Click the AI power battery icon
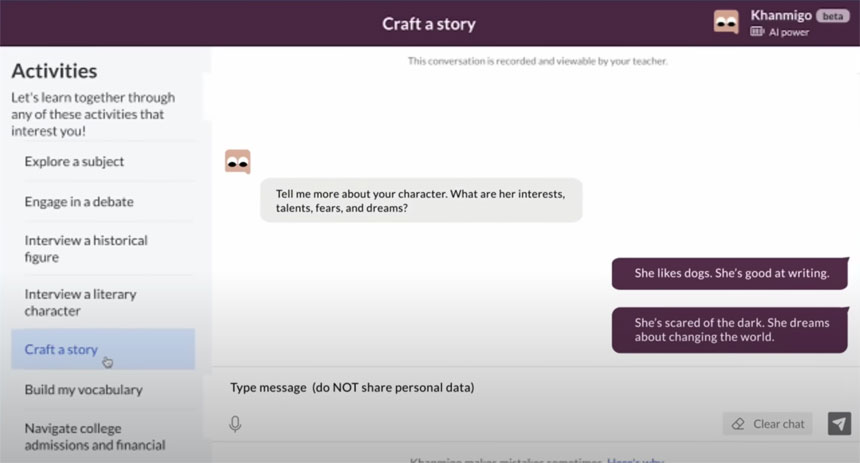This screenshot has height=463, width=860. pos(757,32)
